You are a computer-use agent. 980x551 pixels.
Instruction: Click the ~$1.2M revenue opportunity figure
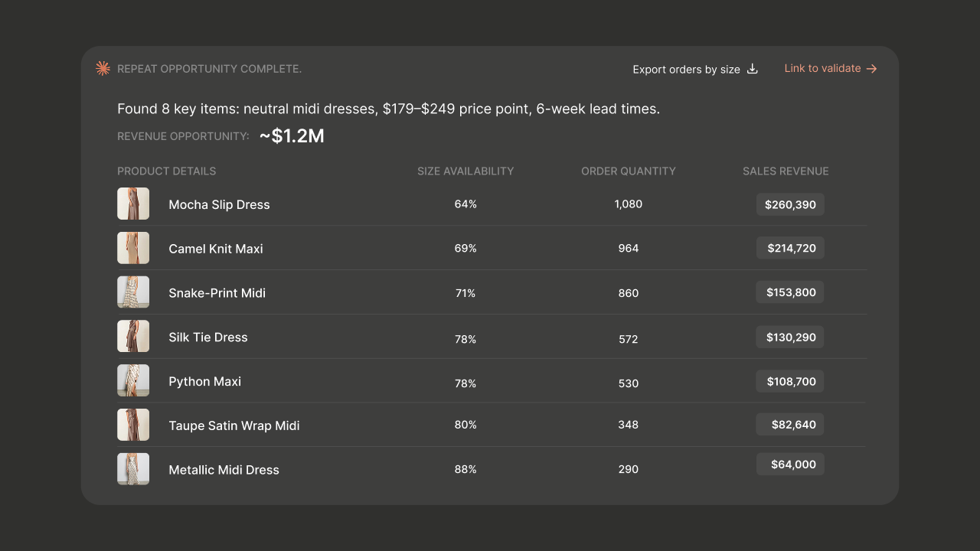pyautogui.click(x=292, y=136)
